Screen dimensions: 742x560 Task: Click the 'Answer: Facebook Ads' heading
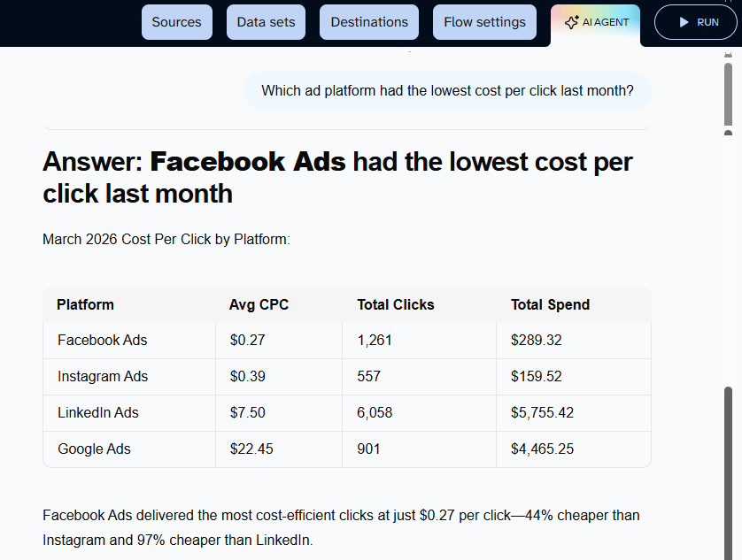click(337, 177)
